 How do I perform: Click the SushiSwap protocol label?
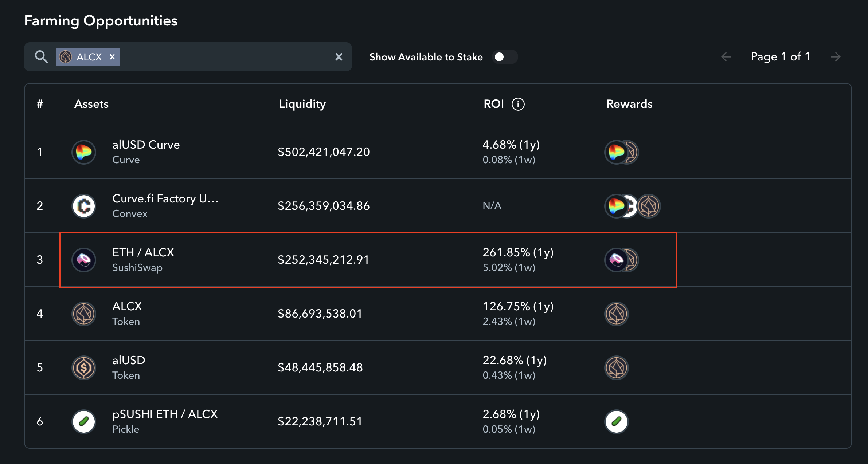point(137,268)
